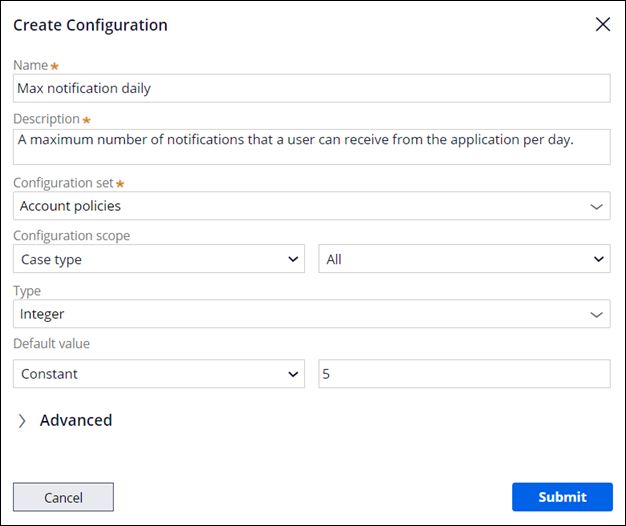The height and width of the screenshot is (526, 626).
Task: Open the Configuration set dropdown showing Account policies
Action: (x=300, y=206)
